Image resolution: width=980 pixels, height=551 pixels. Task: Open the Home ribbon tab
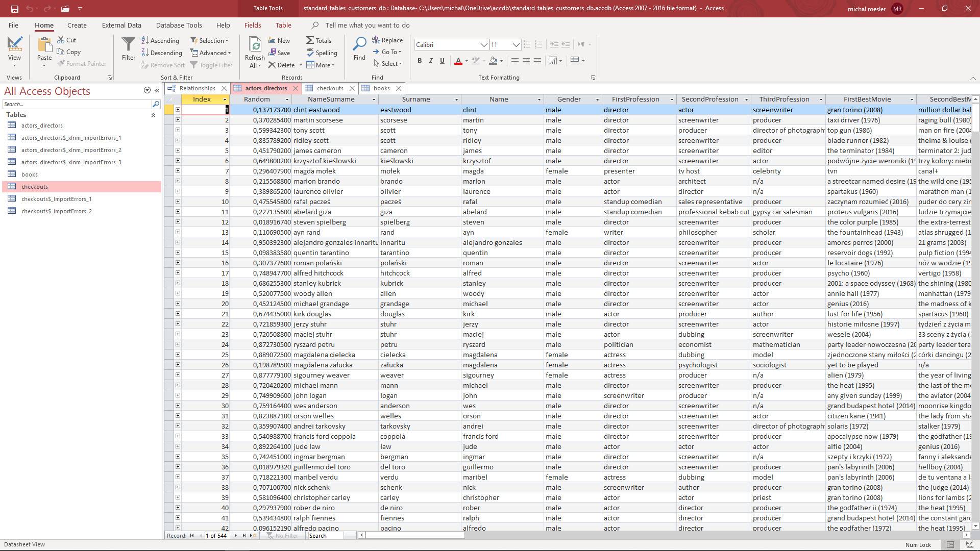44,25
